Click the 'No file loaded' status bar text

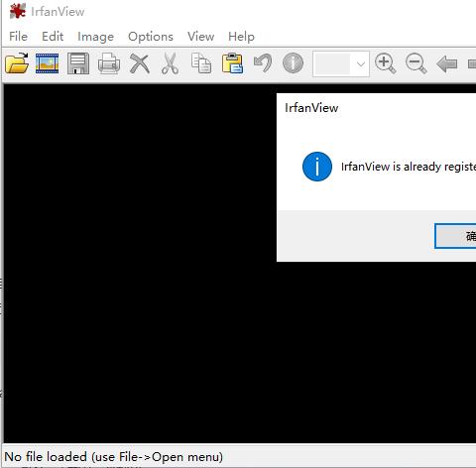pos(114,457)
